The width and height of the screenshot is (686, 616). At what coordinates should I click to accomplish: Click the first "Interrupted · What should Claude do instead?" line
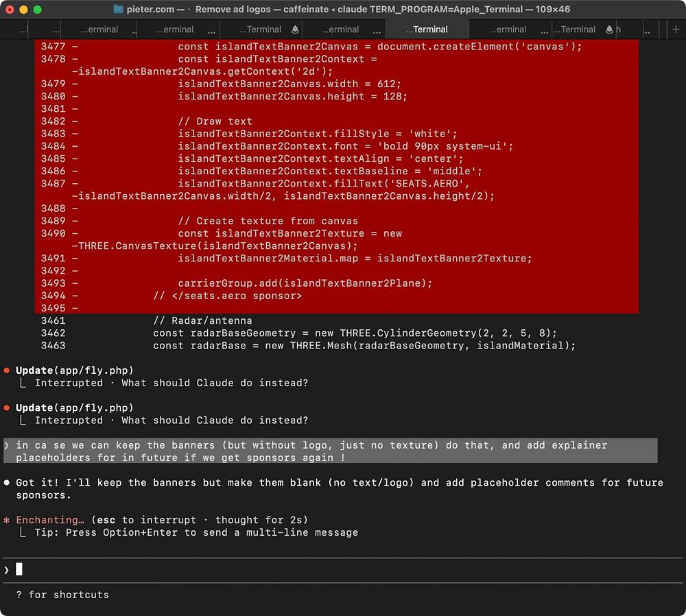coord(171,383)
